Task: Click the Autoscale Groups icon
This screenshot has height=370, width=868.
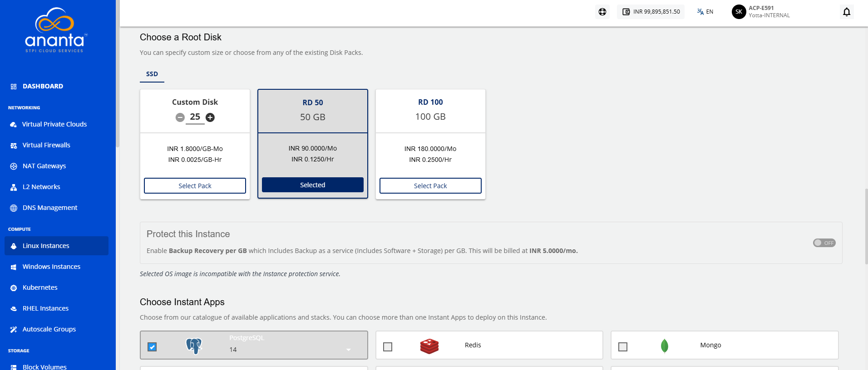Action: point(14,329)
